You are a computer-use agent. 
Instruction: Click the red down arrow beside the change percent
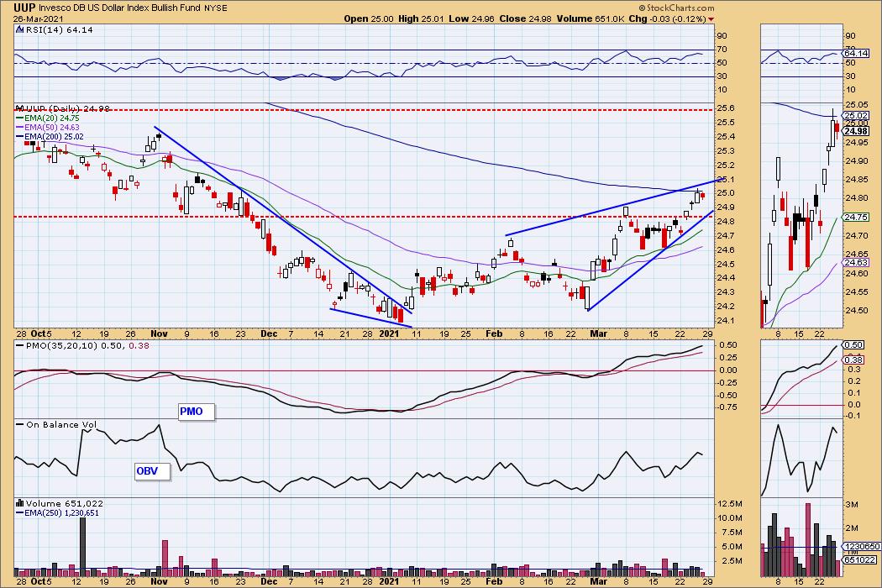[711, 19]
